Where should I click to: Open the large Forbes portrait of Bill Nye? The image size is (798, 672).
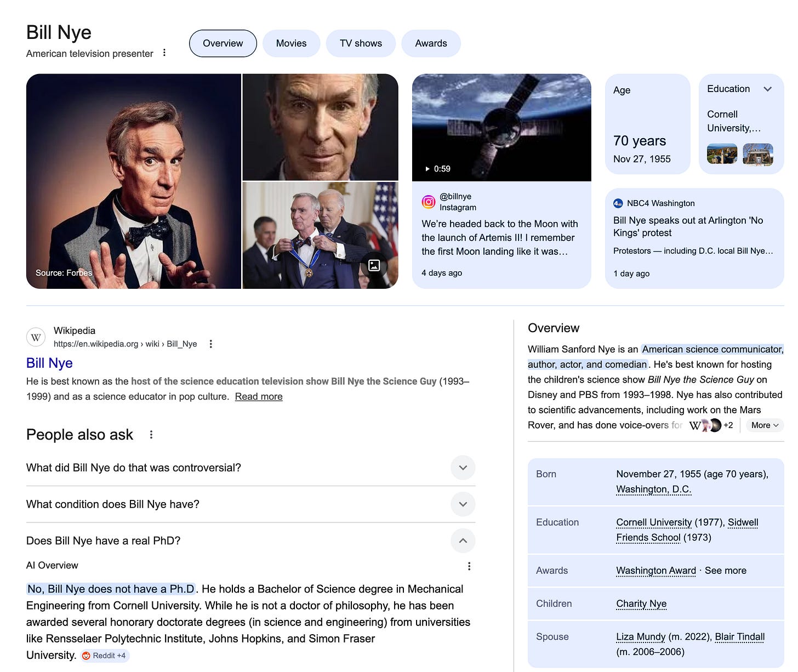[x=134, y=181]
